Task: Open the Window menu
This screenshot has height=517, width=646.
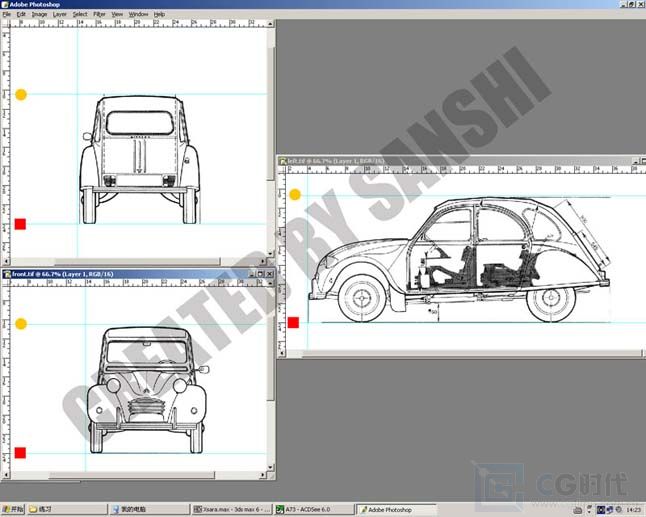Action: [138, 14]
